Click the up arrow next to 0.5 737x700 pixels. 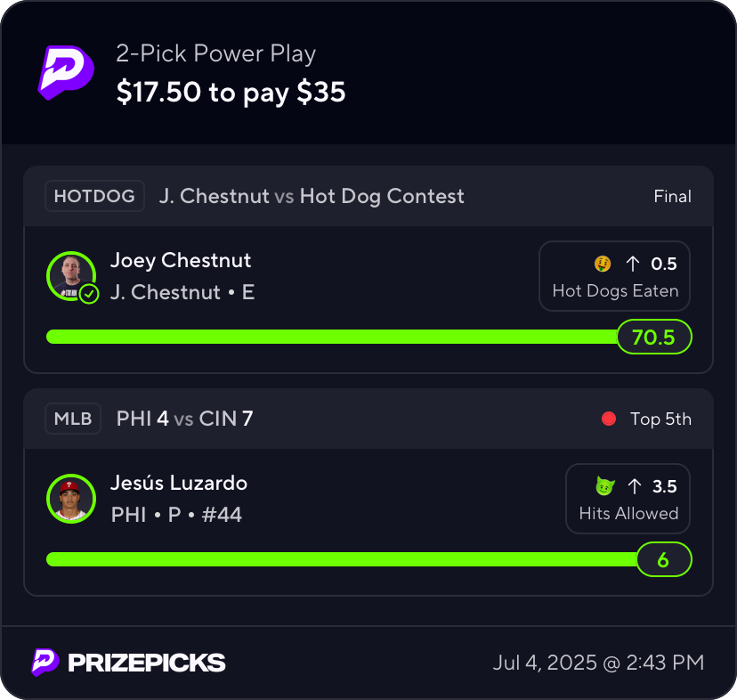point(633,264)
